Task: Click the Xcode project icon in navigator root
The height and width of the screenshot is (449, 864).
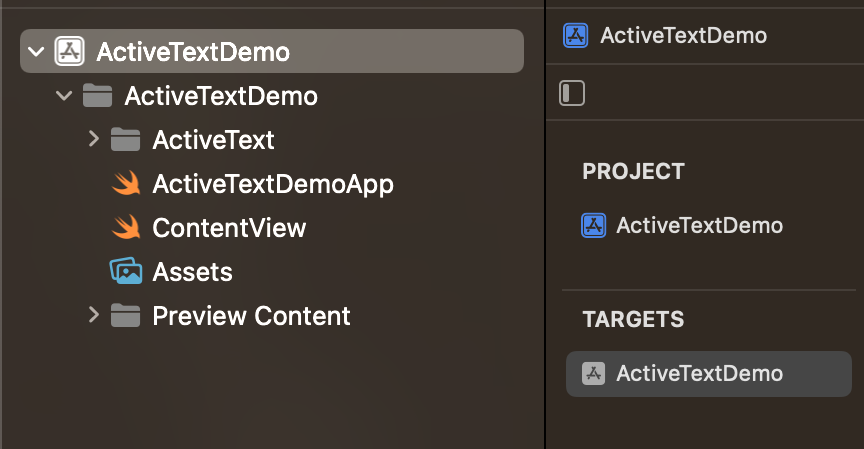Action: point(69,51)
